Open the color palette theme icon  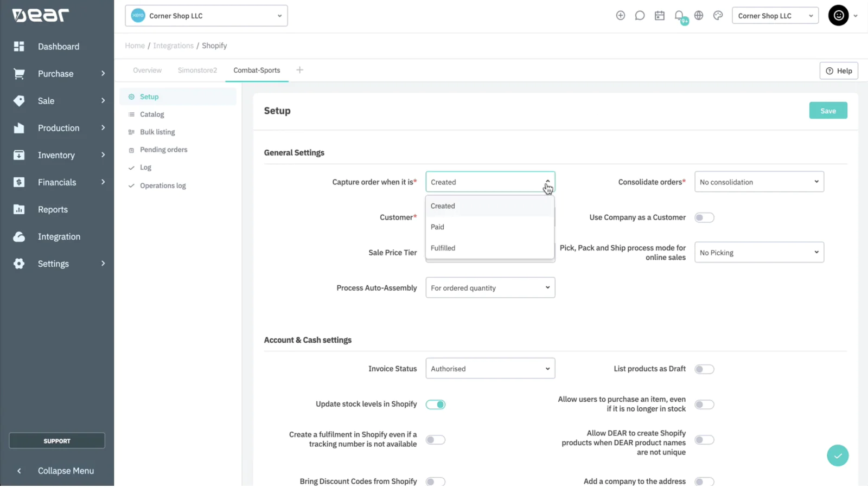pos(718,16)
